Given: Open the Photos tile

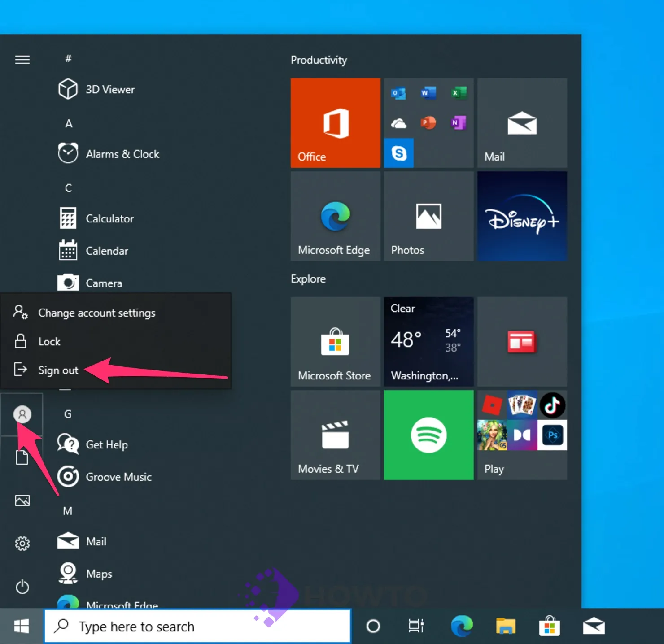Looking at the screenshot, I should 429,216.
